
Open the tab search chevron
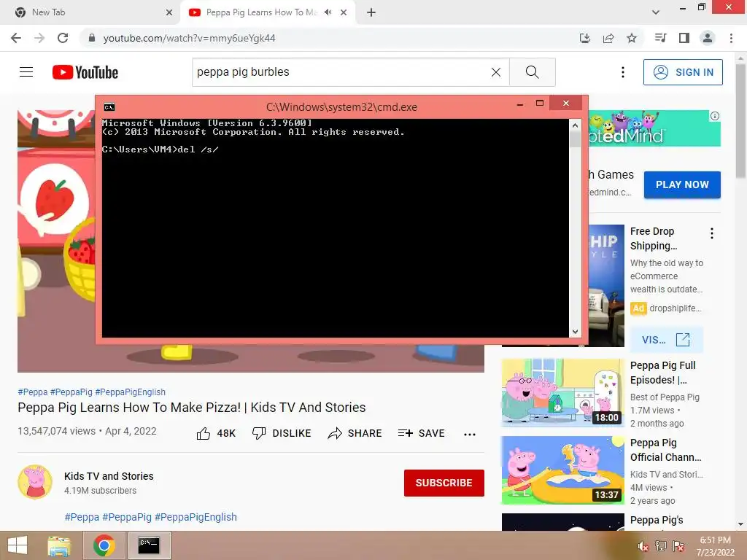[656, 12]
